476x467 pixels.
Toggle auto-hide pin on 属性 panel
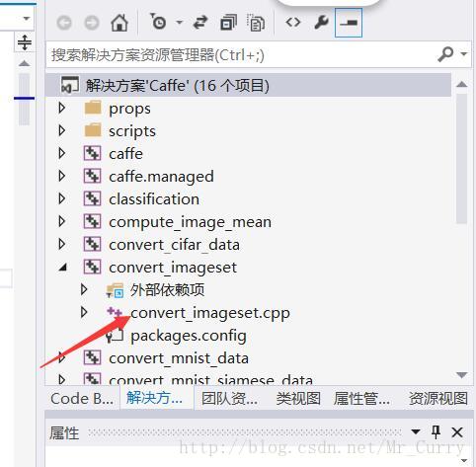coord(436,431)
